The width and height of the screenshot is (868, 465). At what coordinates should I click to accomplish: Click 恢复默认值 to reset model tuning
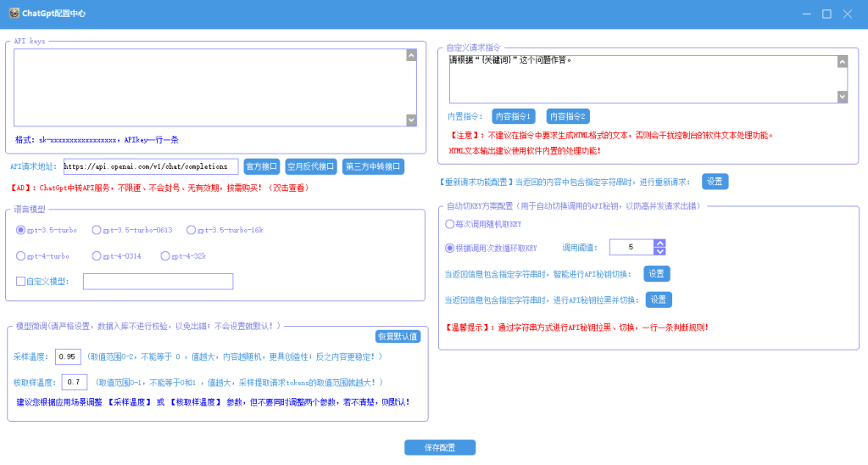coord(398,336)
